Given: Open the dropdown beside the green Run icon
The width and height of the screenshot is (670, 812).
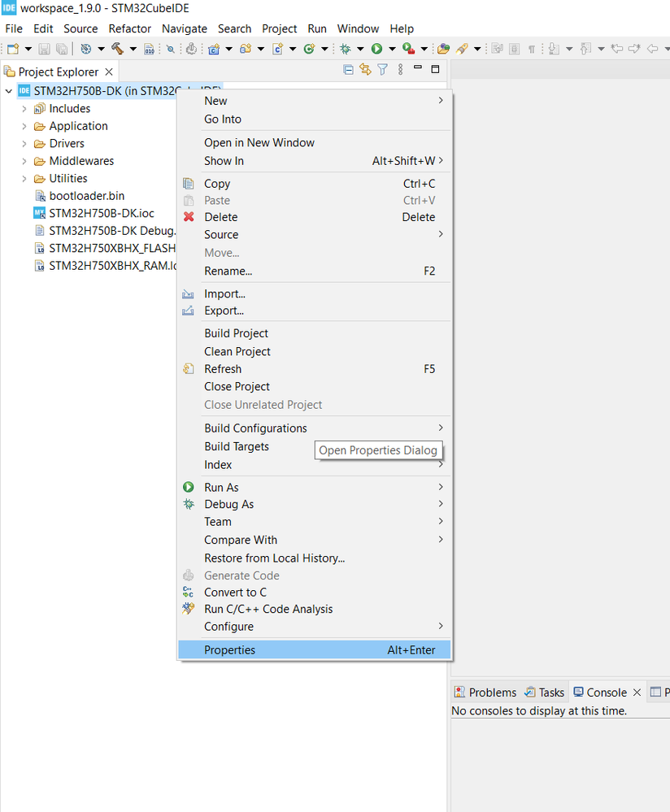Looking at the screenshot, I should click(x=392, y=50).
